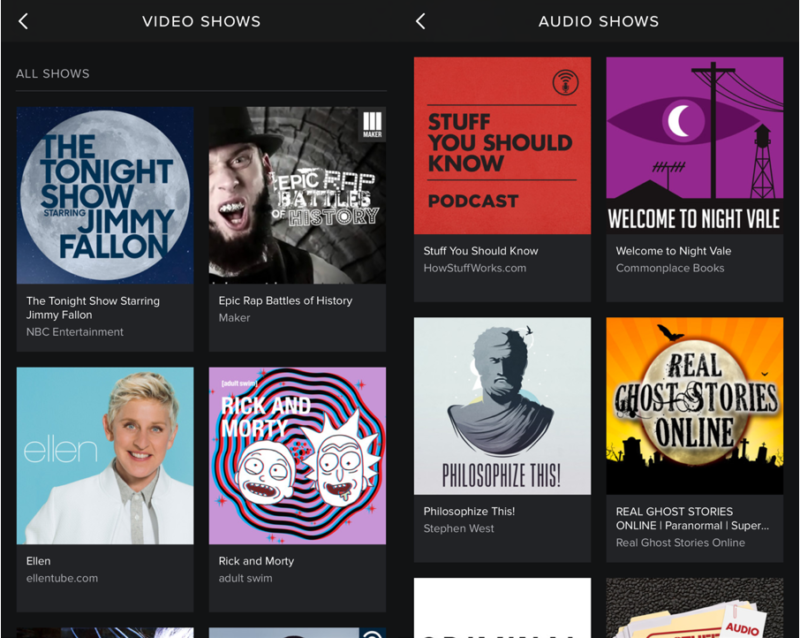The height and width of the screenshot is (638, 800).
Task: Open Real Ghost Stories Online artwork
Action: 694,406
